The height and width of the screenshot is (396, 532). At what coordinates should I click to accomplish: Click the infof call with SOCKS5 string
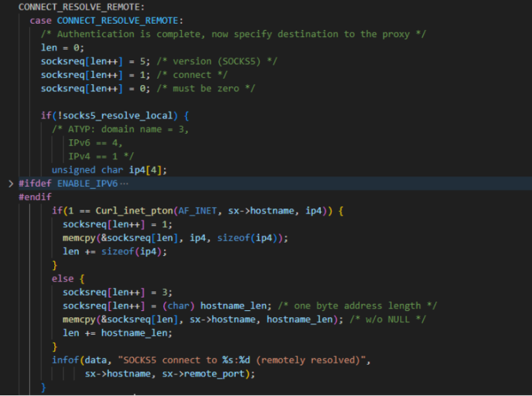point(211,360)
